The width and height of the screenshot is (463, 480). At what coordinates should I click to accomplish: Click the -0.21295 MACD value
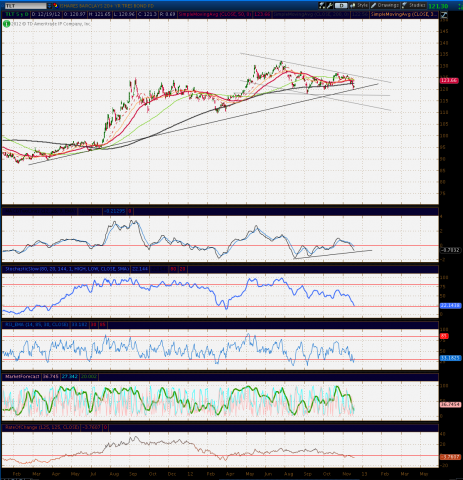click(x=114, y=211)
